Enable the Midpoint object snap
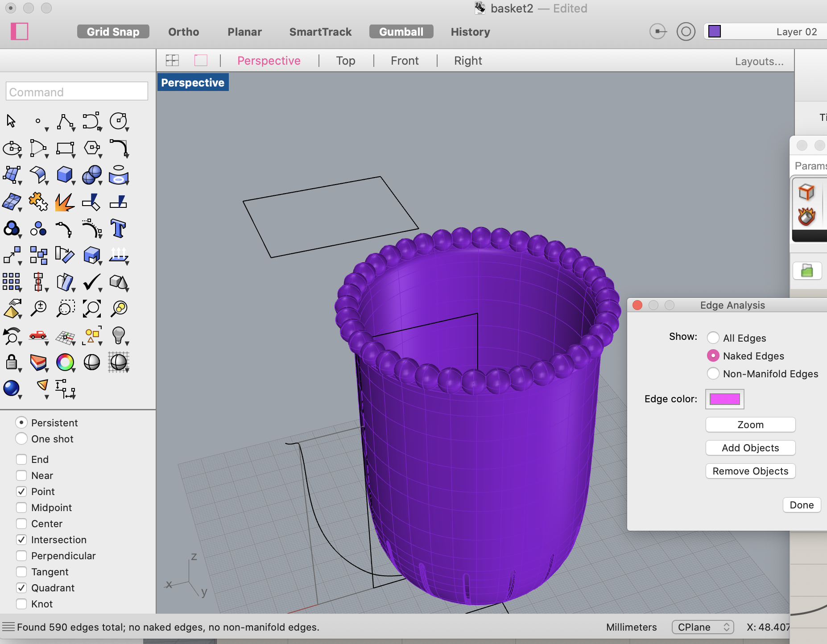 tap(21, 508)
